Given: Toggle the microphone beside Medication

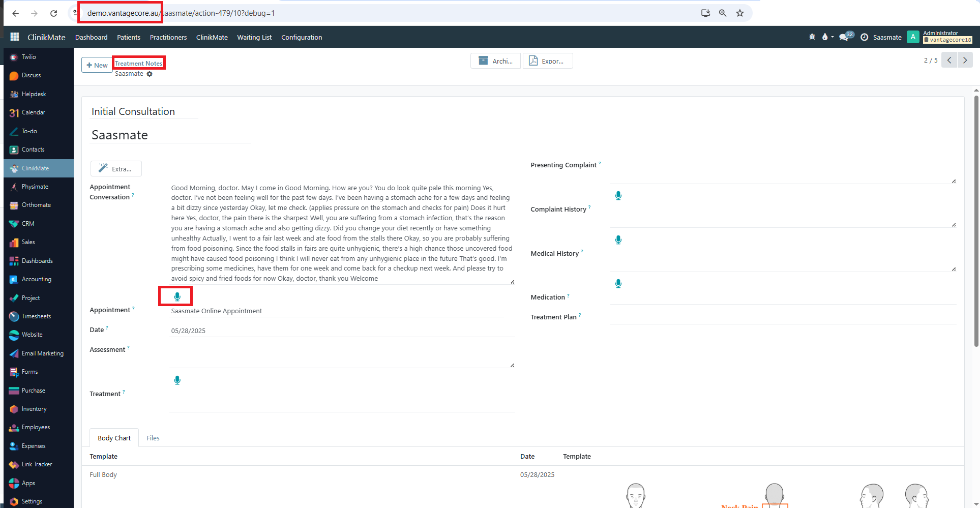Looking at the screenshot, I should [x=618, y=283].
